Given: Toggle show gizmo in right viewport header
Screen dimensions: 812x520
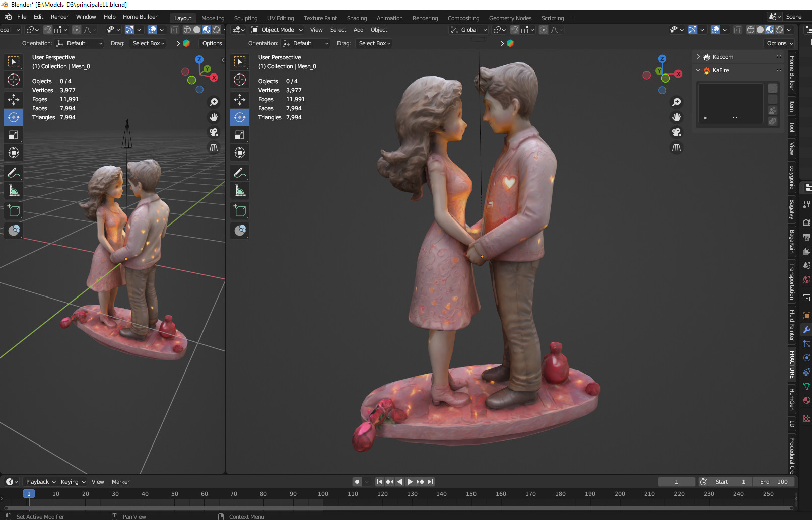Looking at the screenshot, I should point(693,30).
